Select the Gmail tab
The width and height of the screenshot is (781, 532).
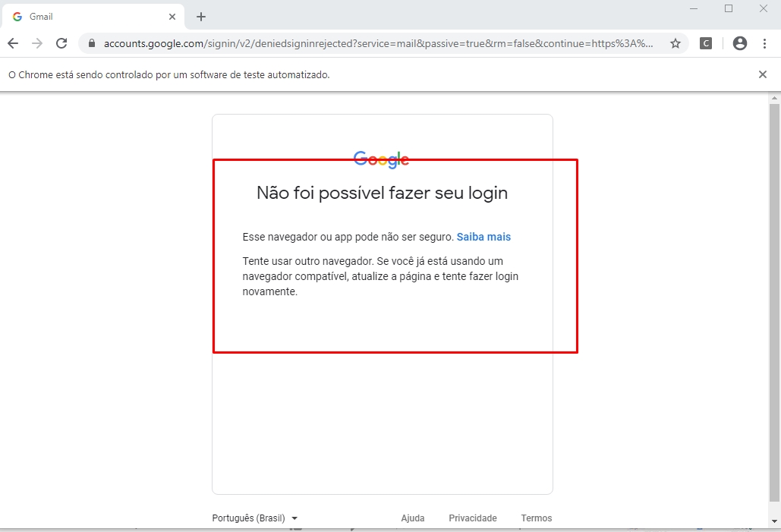point(93,17)
